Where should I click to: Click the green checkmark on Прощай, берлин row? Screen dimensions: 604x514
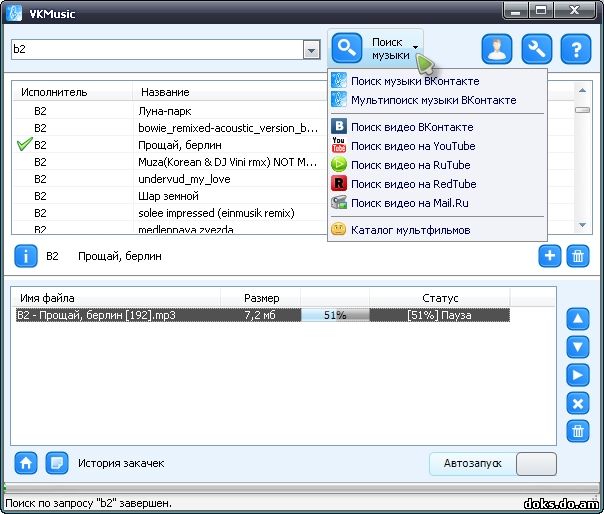24,144
